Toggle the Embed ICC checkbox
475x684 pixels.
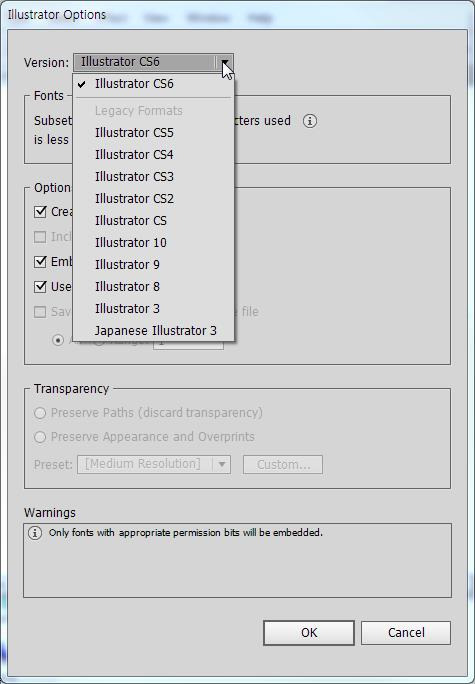pyautogui.click(x=40, y=262)
